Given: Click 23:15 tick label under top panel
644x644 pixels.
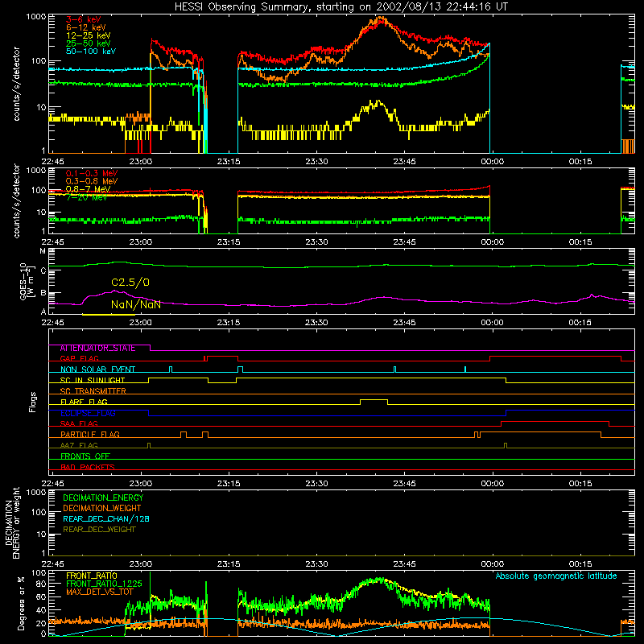Looking at the screenshot, I should [229, 162].
